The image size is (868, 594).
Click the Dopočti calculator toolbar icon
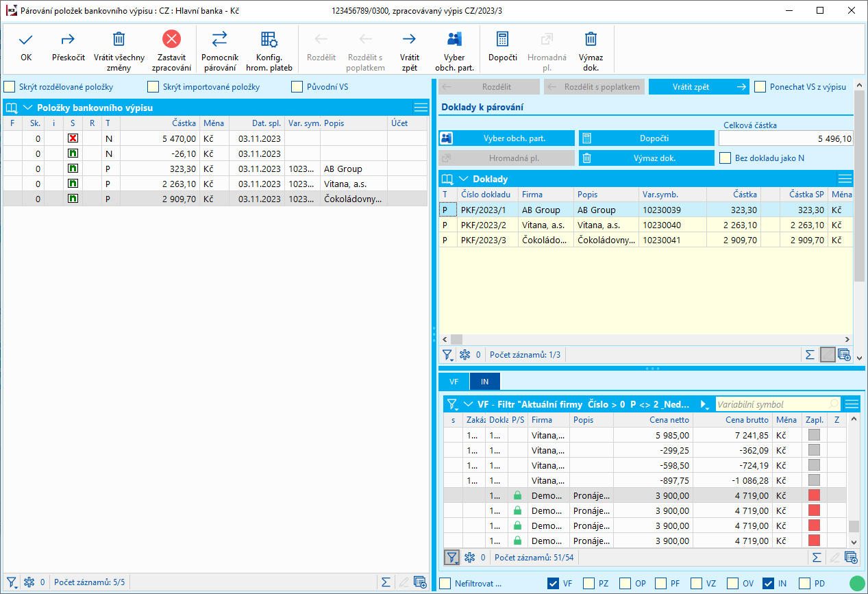503,40
